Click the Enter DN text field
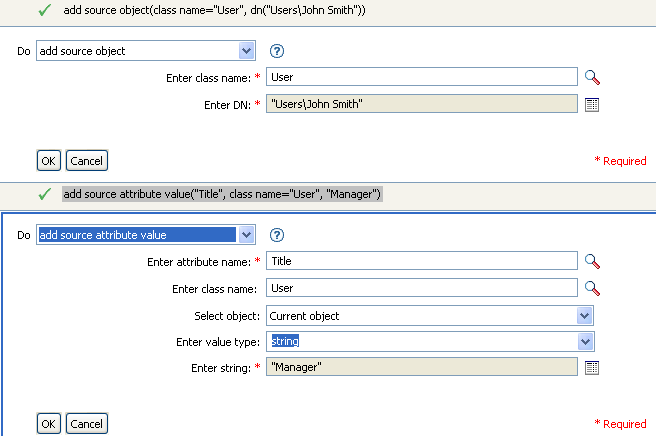Viewport: 656px width, 436px height. click(x=422, y=103)
